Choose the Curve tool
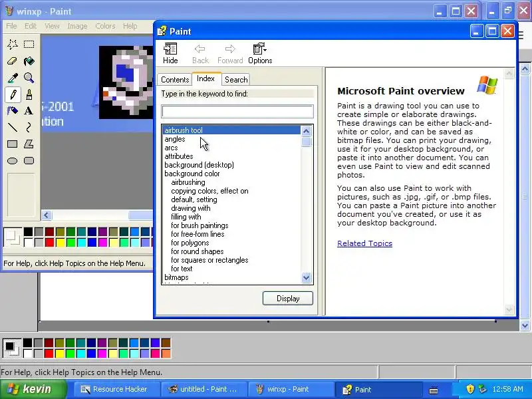Image resolution: width=532 pixels, height=399 pixels. 29,127
